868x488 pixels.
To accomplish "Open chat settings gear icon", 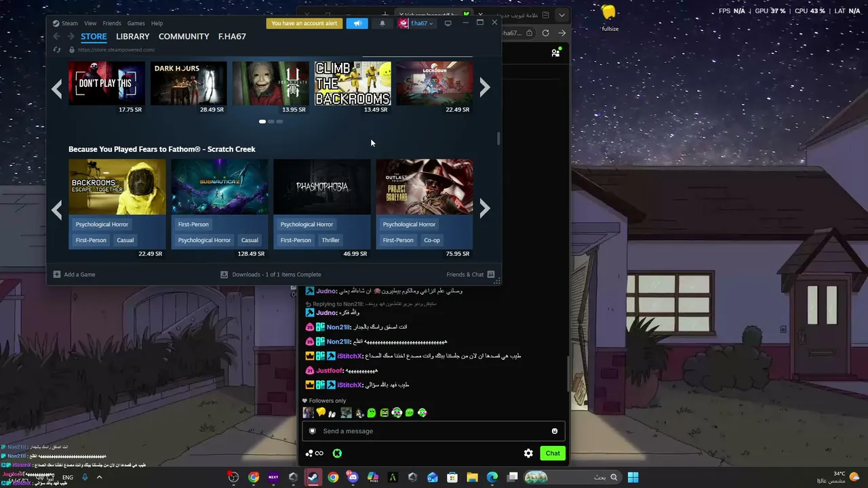I will pos(528,453).
